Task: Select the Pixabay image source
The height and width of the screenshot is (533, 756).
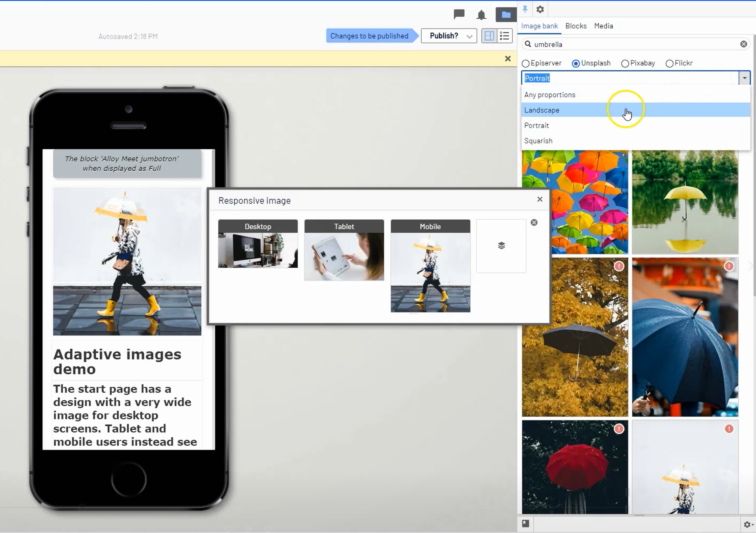Action: click(x=626, y=63)
